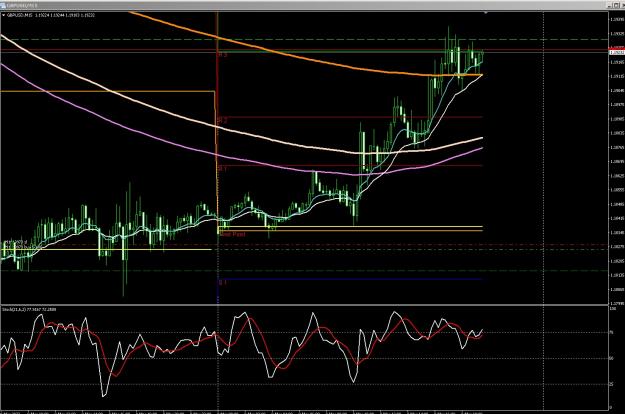Click the R2 resistance level label
The width and height of the screenshot is (625, 414).
223,120
